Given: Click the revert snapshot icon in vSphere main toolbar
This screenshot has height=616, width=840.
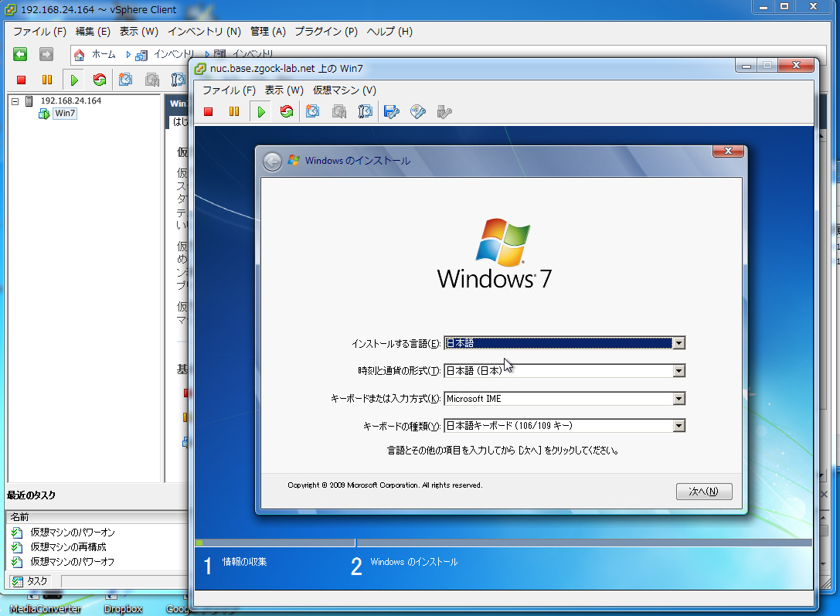Looking at the screenshot, I should click(152, 80).
